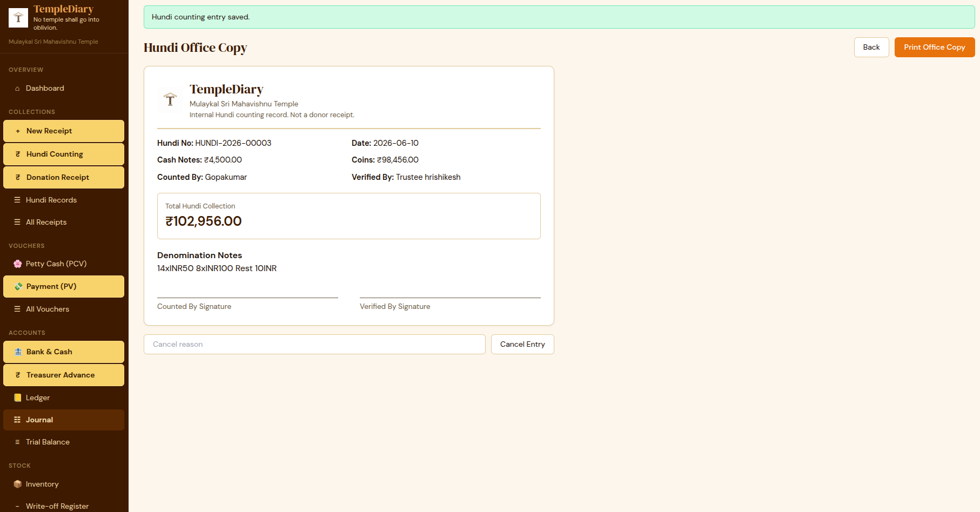Open the Journal page
The image size is (980, 512).
[64, 420]
